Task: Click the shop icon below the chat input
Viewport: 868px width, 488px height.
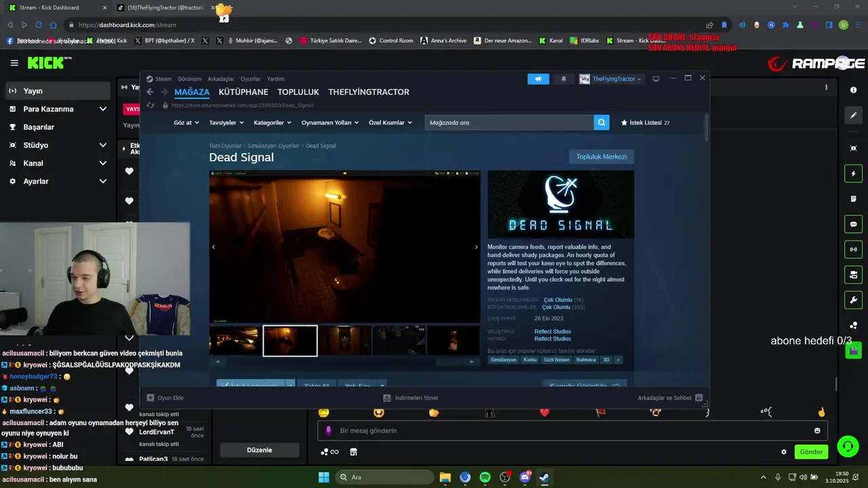Action: tap(353, 452)
